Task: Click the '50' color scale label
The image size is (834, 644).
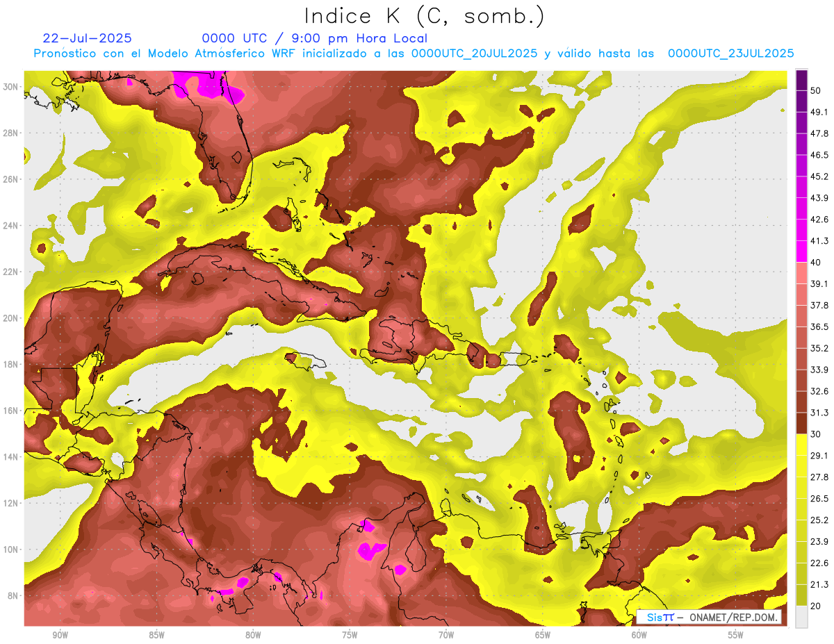Action: tap(816, 90)
